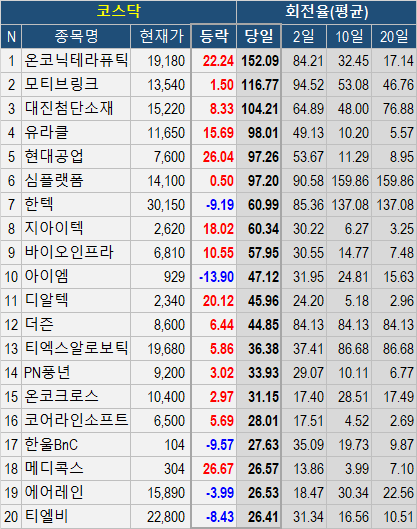417x529 pixels.
Task: Click the 등락 column header
Action: coord(214,36)
